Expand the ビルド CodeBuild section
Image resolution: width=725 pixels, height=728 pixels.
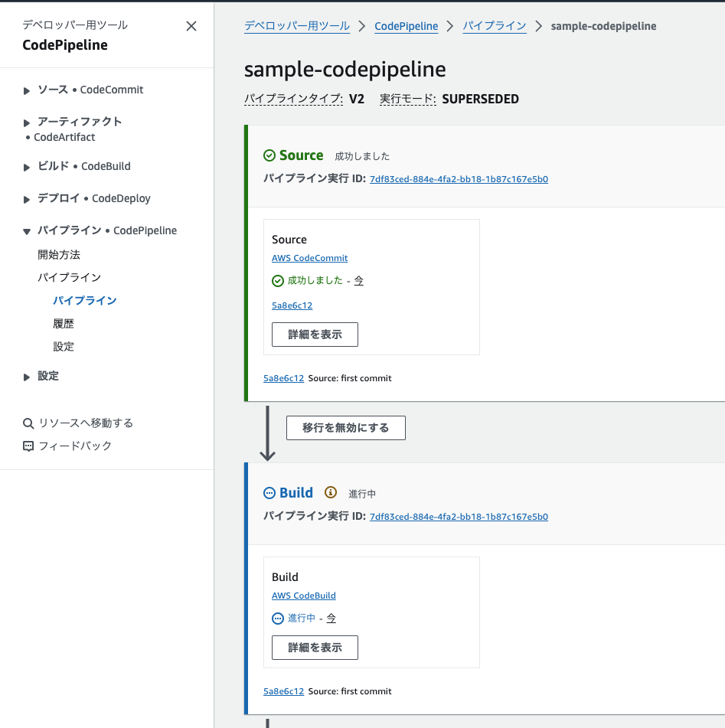click(27, 167)
